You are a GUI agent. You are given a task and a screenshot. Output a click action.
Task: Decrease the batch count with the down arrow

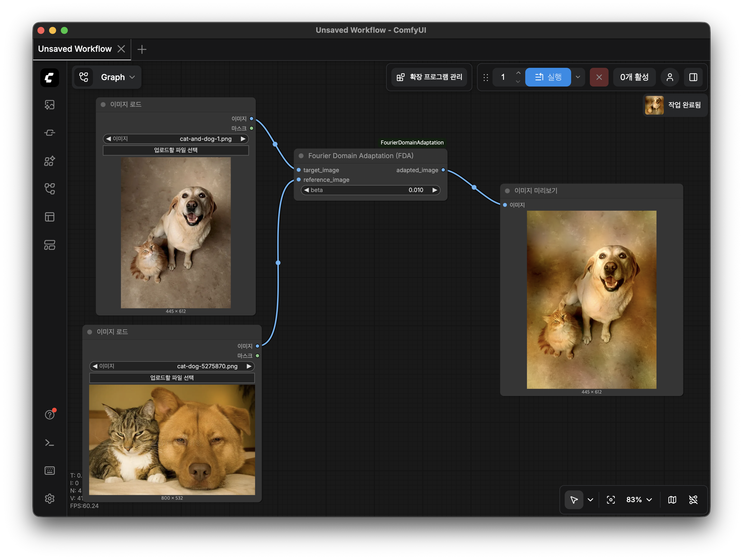[518, 81]
